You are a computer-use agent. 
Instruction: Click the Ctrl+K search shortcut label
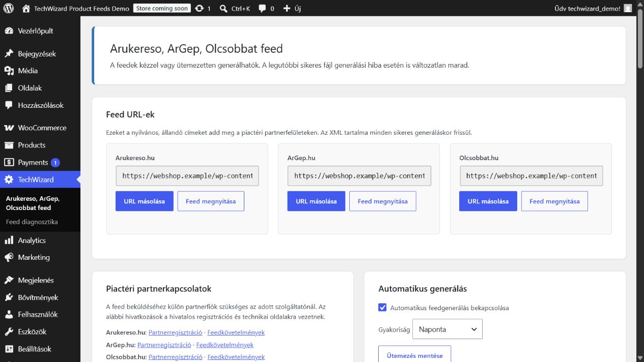241,8
